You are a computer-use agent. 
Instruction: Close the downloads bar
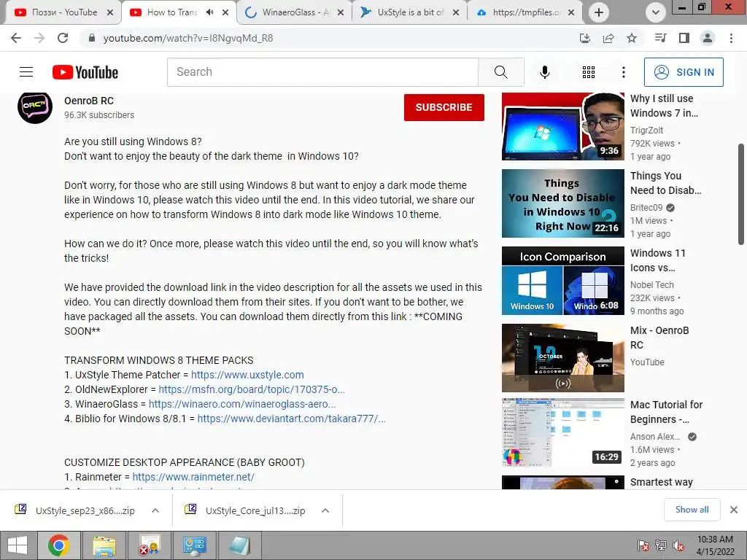pos(734,510)
